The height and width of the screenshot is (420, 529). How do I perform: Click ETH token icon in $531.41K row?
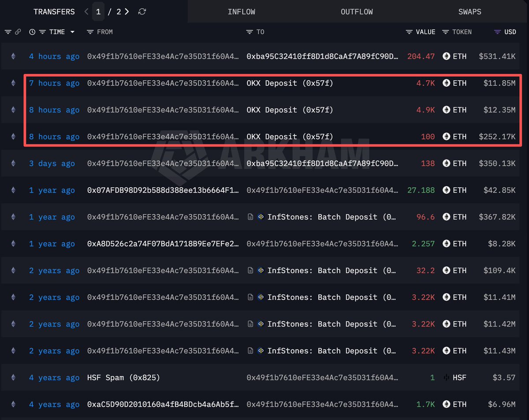click(446, 56)
